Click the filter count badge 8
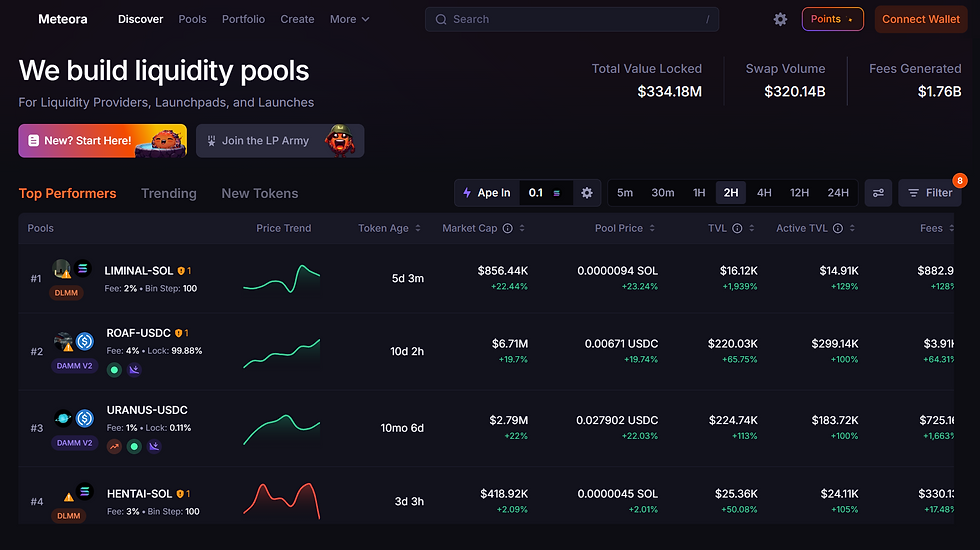The width and height of the screenshot is (980, 550). [959, 181]
